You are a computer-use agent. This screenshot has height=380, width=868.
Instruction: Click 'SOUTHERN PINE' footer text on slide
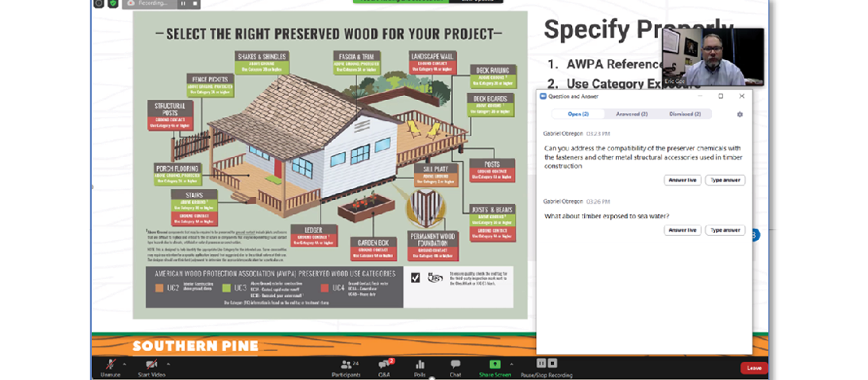click(195, 346)
